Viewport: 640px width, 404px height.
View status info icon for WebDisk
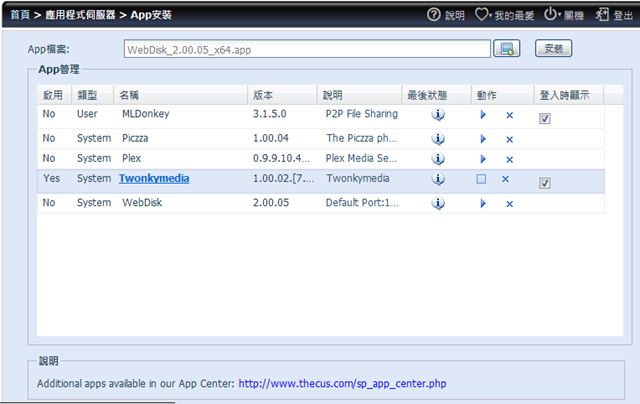click(438, 203)
